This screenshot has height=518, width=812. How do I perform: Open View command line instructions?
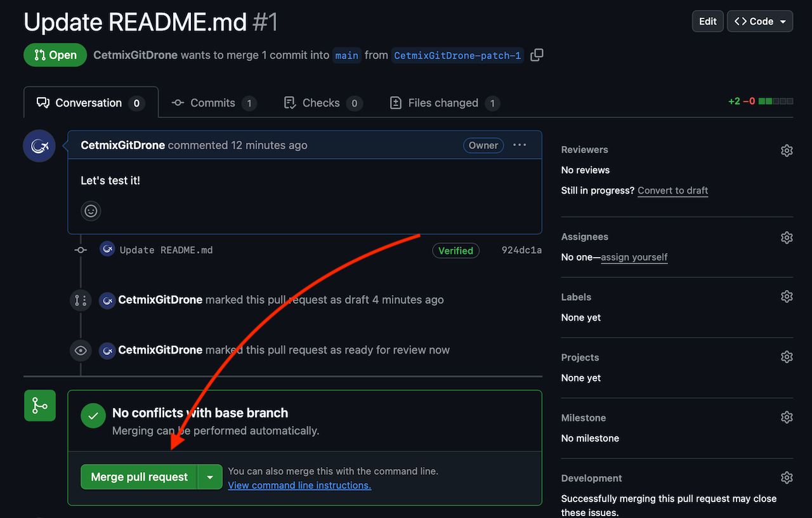pos(299,485)
